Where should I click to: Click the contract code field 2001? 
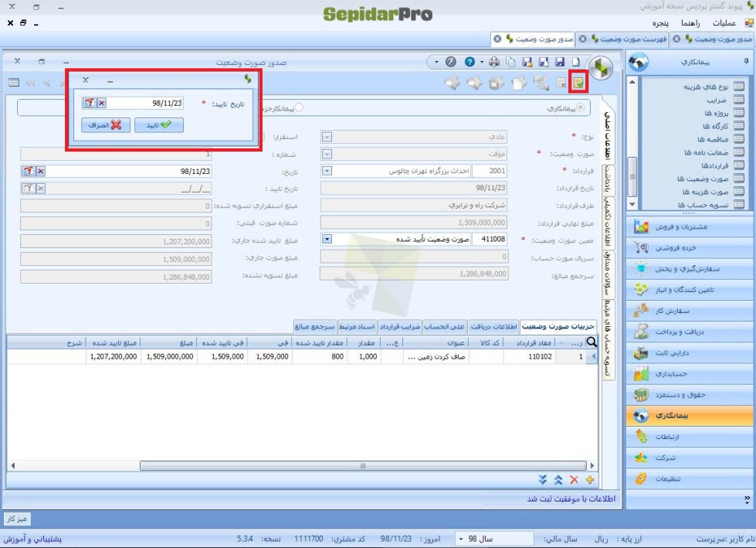(x=490, y=171)
